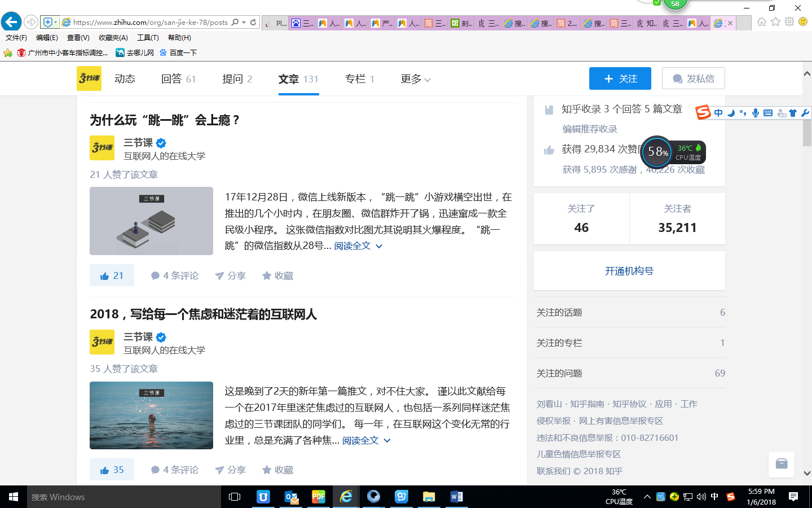Expand 阅读全文 for 跳一跳 article
812x508 pixels.
(359, 246)
